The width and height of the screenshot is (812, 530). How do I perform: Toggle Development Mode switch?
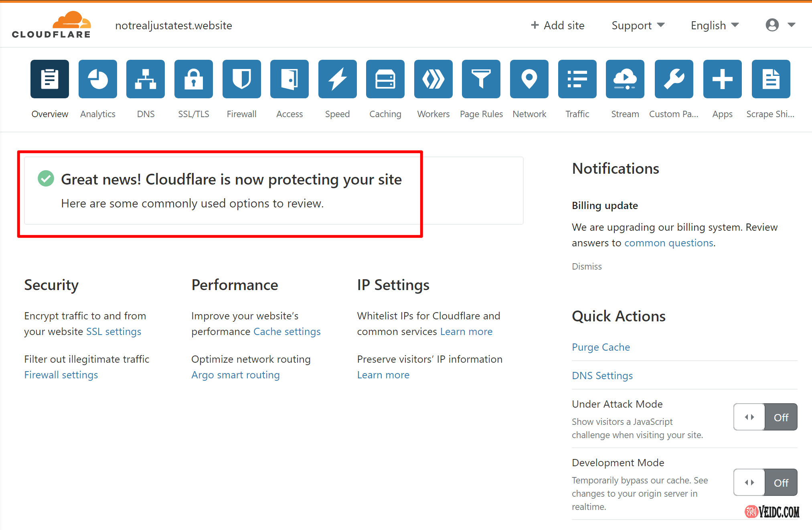(765, 482)
